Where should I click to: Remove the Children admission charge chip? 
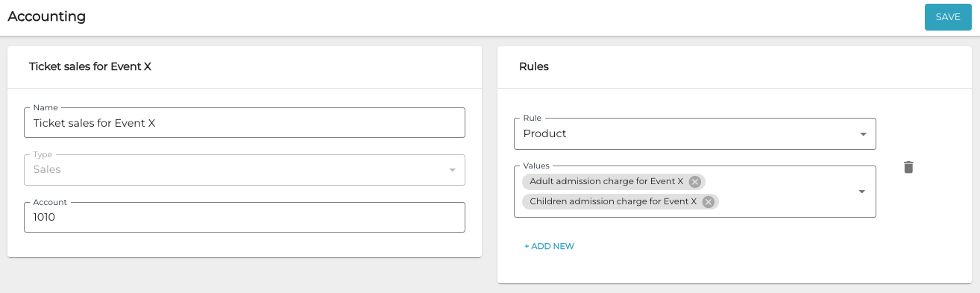[709, 201]
